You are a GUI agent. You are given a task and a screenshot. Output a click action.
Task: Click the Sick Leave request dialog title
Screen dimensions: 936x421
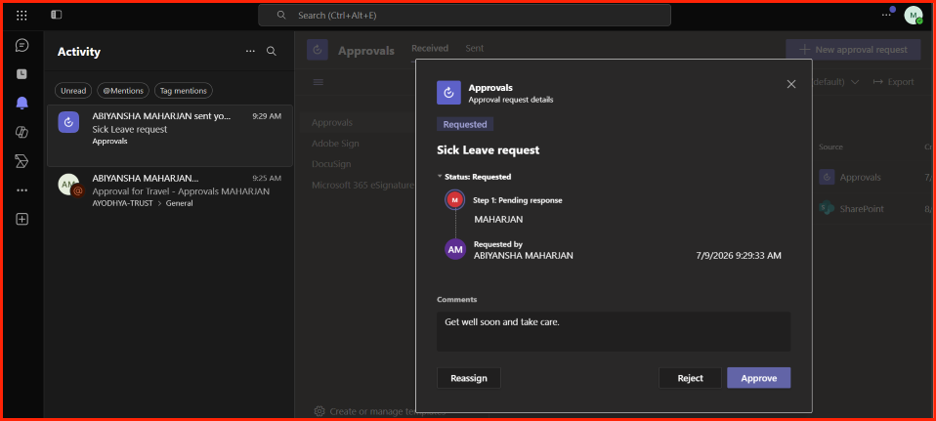tap(488, 150)
